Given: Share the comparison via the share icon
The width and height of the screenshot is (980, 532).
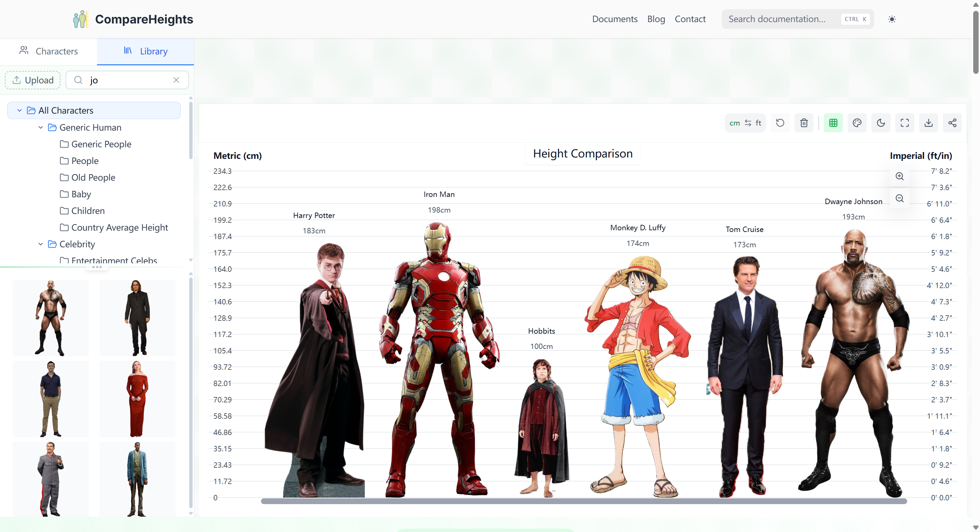Looking at the screenshot, I should 953,122.
